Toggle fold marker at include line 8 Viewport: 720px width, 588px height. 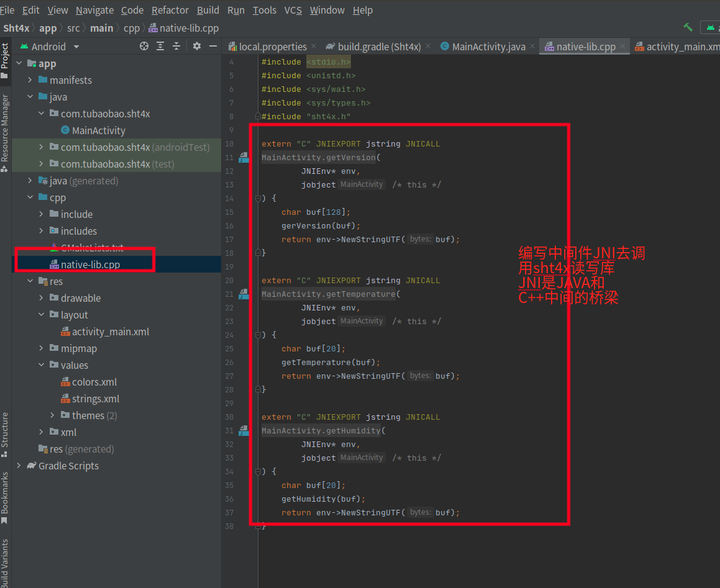(258, 117)
